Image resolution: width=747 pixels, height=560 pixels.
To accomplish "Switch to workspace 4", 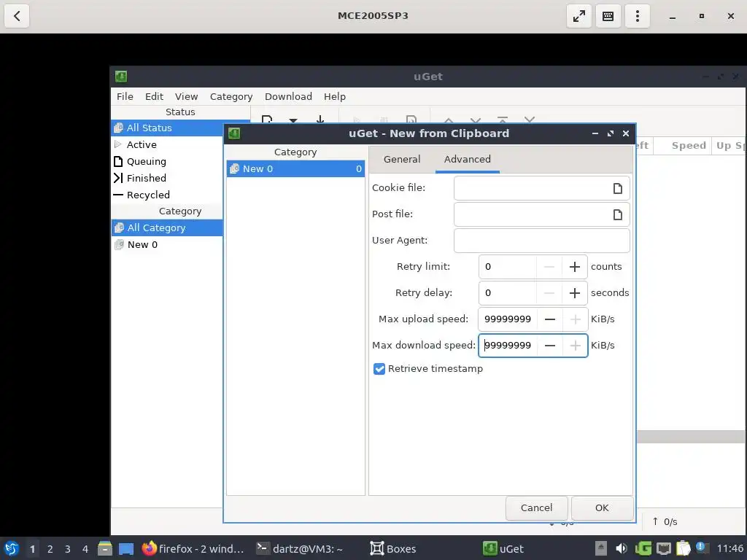I will (85, 549).
